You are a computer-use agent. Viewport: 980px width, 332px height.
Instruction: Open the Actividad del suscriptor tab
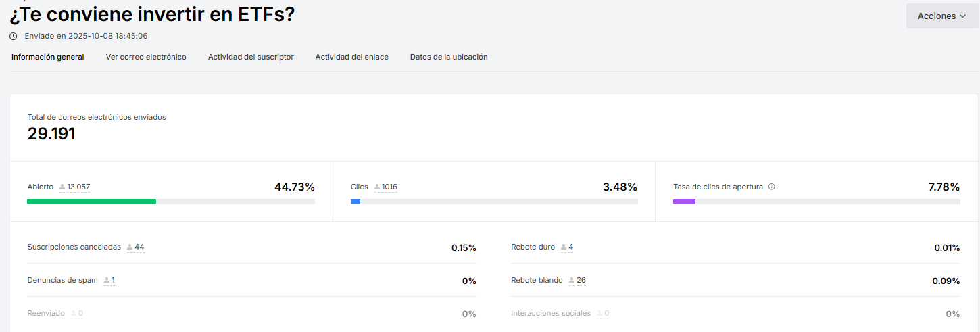click(251, 57)
